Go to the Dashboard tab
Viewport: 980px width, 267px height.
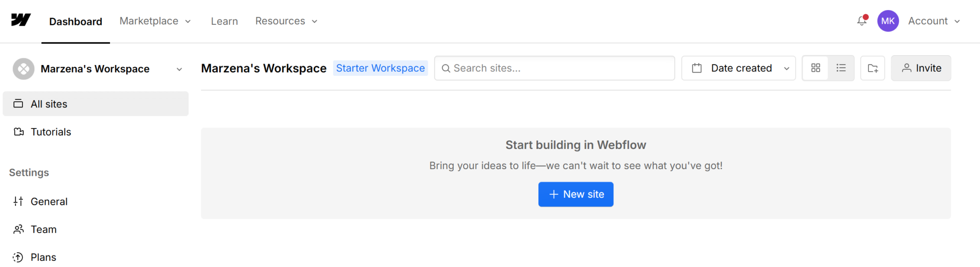pyautogui.click(x=76, y=21)
